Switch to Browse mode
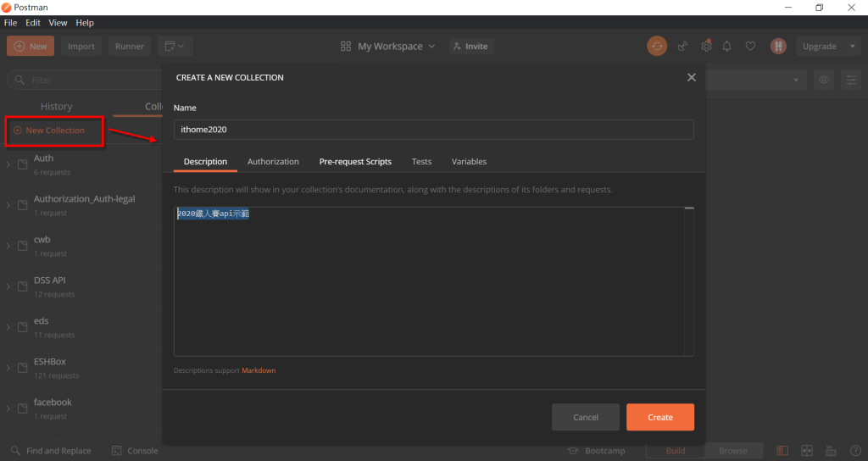This screenshot has width=868, height=461. (x=733, y=451)
